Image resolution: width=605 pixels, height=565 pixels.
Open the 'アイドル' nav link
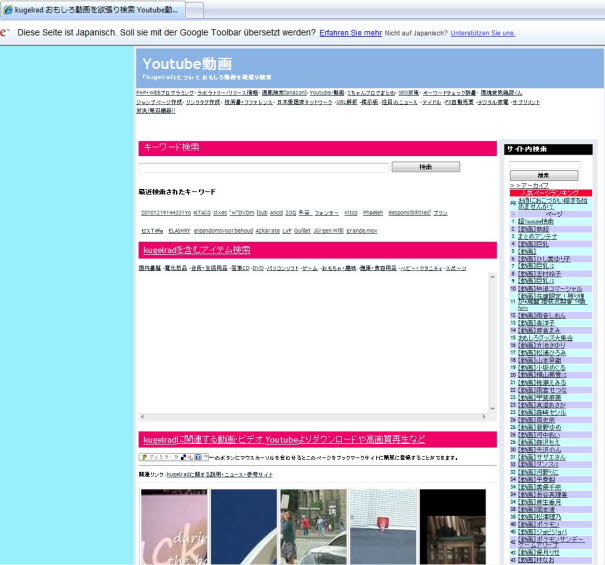431,102
